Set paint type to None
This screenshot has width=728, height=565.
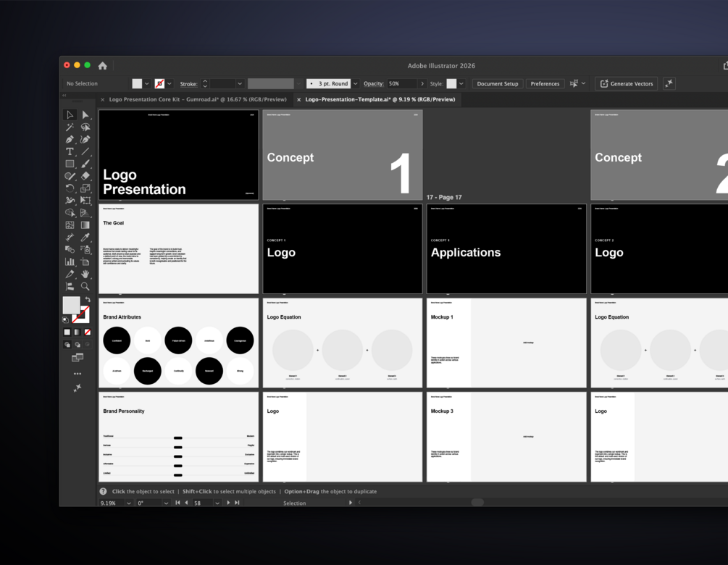click(x=88, y=332)
